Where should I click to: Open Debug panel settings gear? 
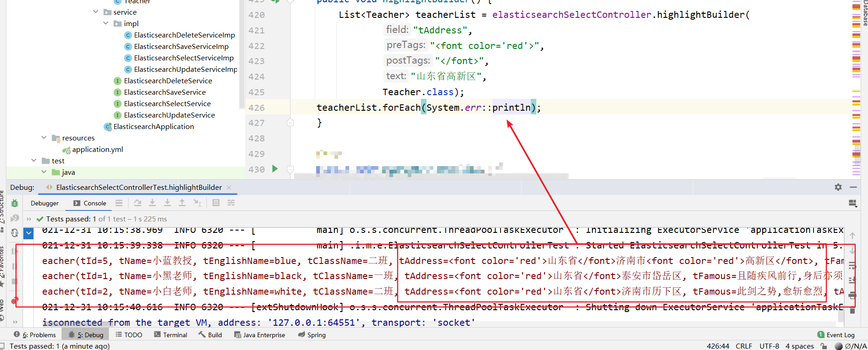(838, 187)
